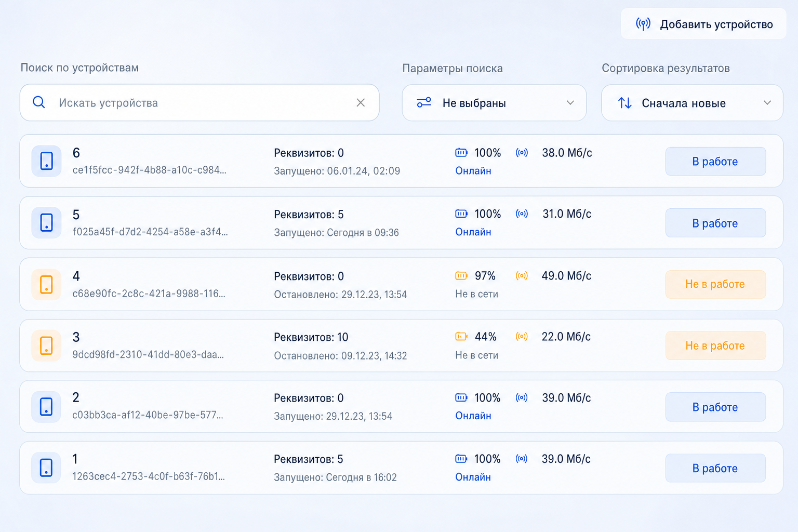The width and height of the screenshot is (798, 532).
Task: Toggle device 1 'В работе' status
Action: coord(715,469)
